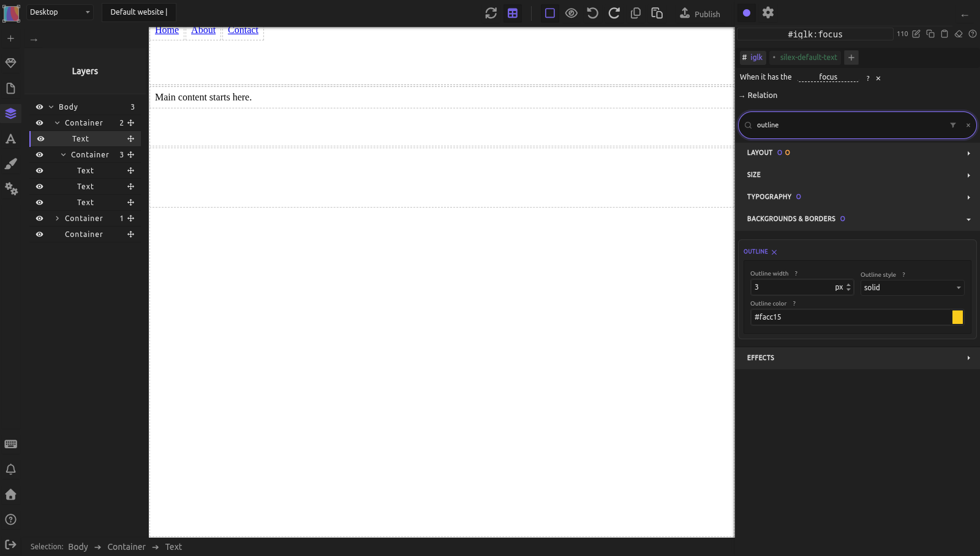
Task: Hide the last Container layer
Action: [x=39, y=235]
